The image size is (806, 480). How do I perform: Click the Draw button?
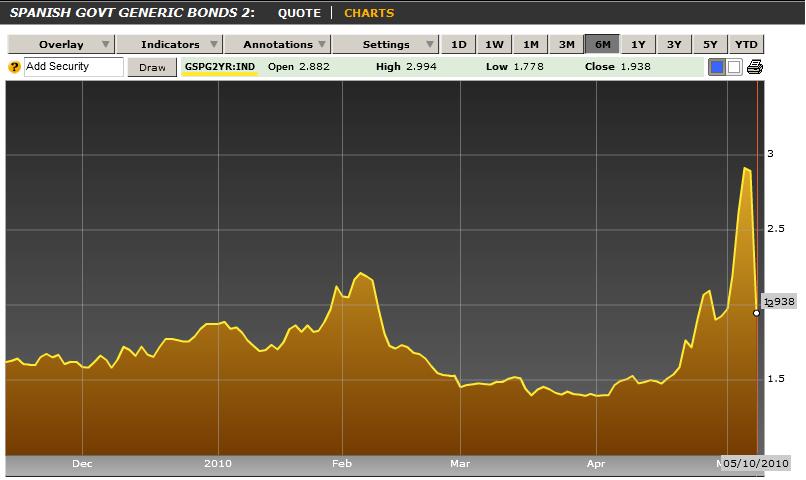tap(152, 67)
